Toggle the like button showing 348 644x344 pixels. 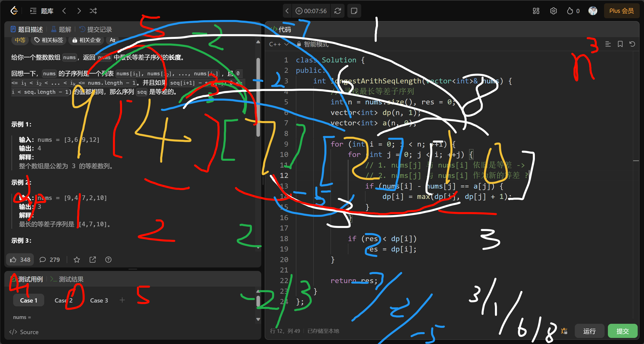tap(20, 260)
